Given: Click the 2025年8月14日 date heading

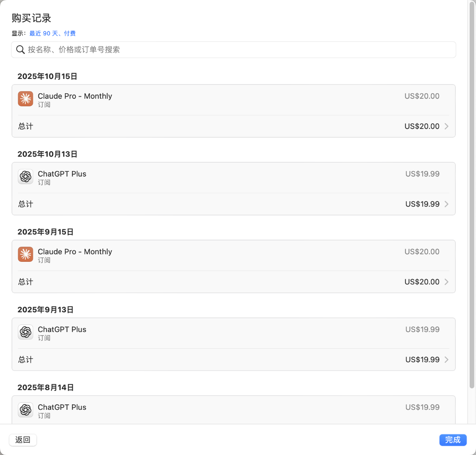Looking at the screenshot, I should tap(45, 387).
